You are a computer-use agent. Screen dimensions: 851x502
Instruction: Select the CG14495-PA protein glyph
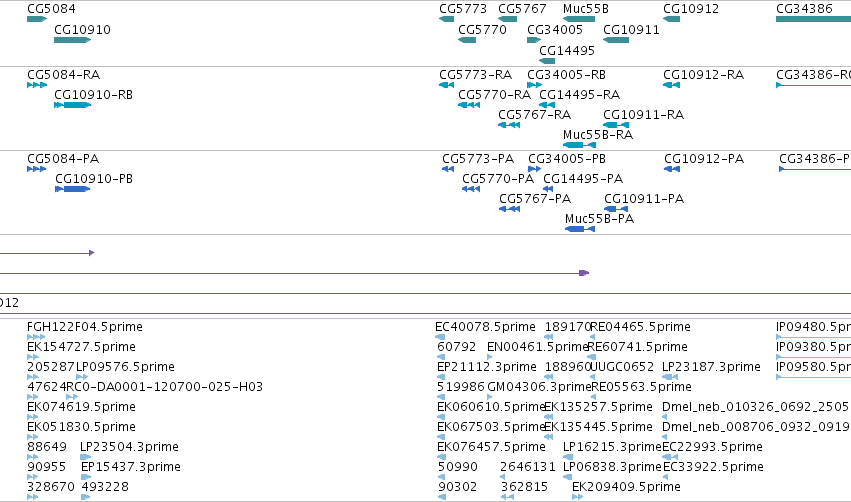[548, 189]
